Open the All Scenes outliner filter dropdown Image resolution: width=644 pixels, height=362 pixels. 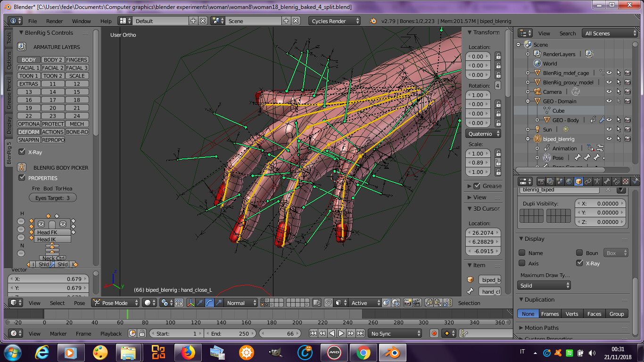pyautogui.click(x=610, y=33)
